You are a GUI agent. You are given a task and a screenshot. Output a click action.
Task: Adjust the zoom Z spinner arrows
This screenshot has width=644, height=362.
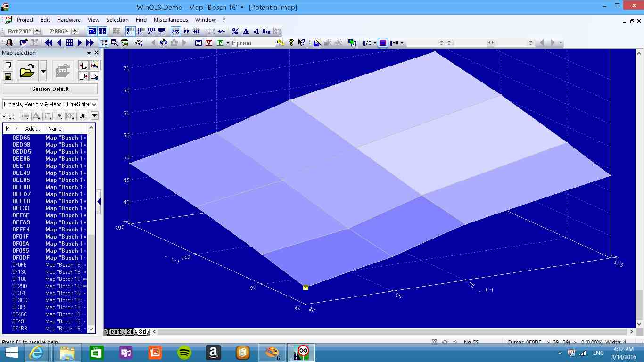click(x=75, y=32)
